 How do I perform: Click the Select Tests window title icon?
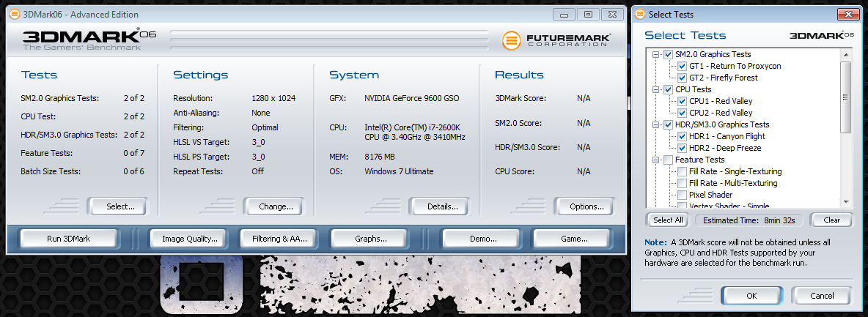click(x=641, y=15)
